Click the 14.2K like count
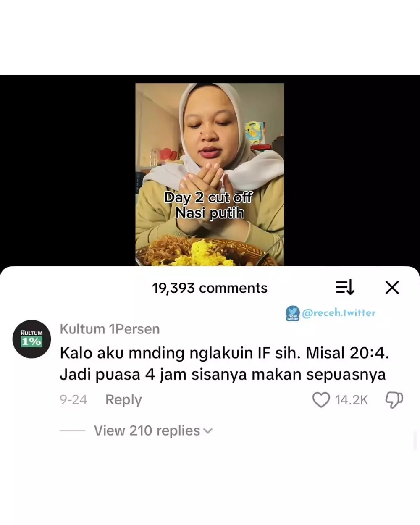This screenshot has width=420, height=525. coord(352,400)
